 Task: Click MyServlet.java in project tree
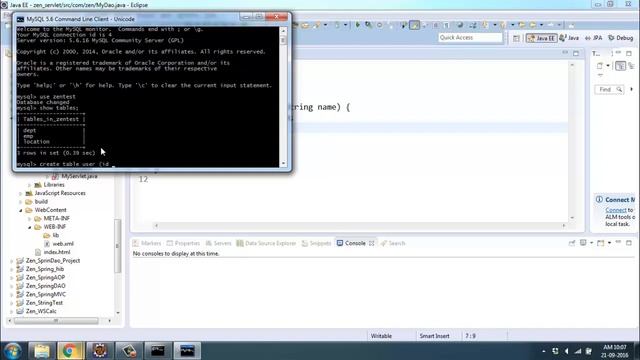[75, 176]
